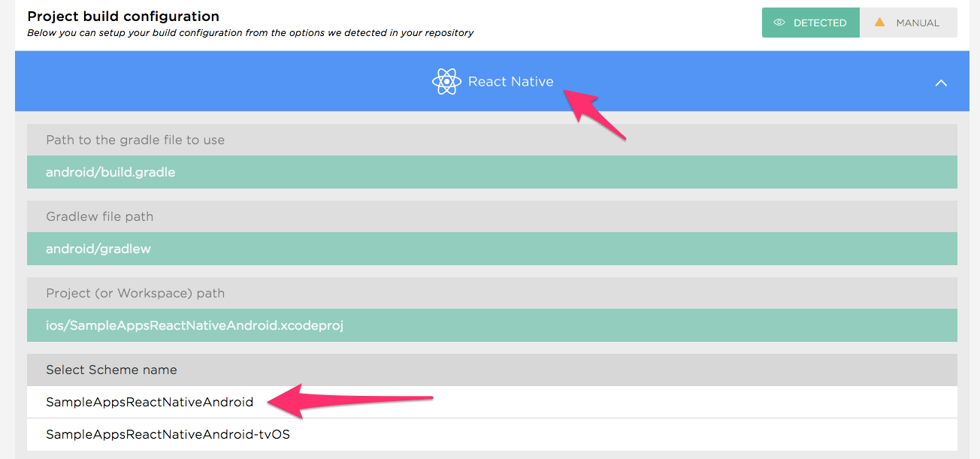Click the warning triangle on MANUAL button
This screenshot has width=980, height=459.
[879, 23]
